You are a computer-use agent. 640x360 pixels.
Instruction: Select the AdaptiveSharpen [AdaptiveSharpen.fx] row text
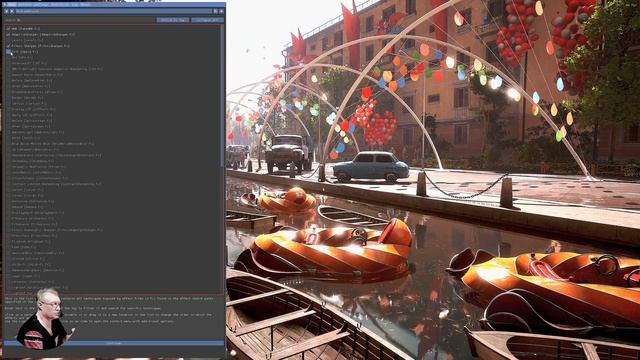(43, 35)
